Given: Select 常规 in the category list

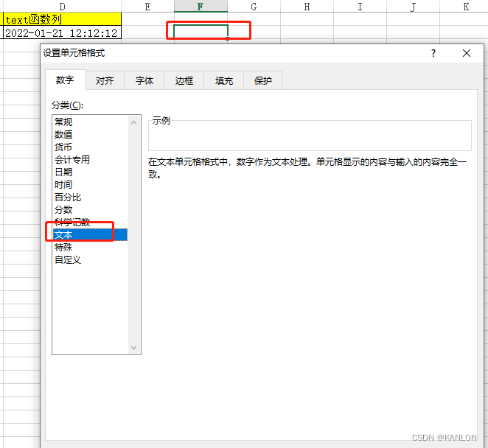Looking at the screenshot, I should pos(90,122).
